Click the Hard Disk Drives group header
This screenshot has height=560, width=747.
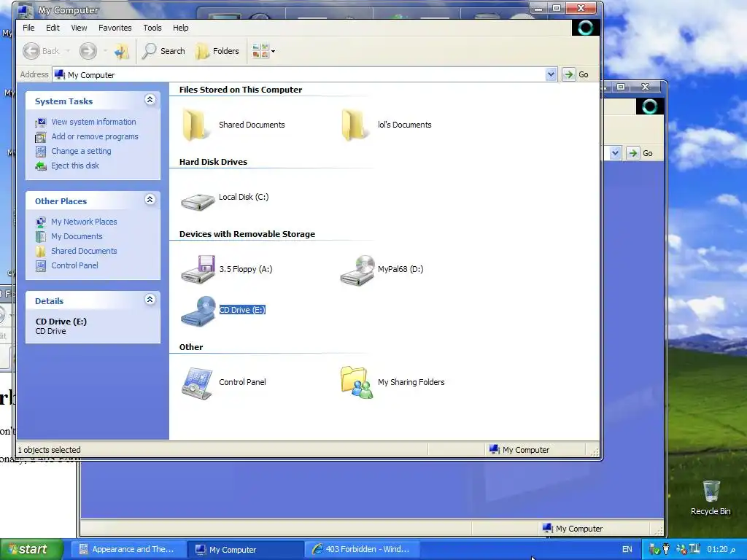[213, 162]
